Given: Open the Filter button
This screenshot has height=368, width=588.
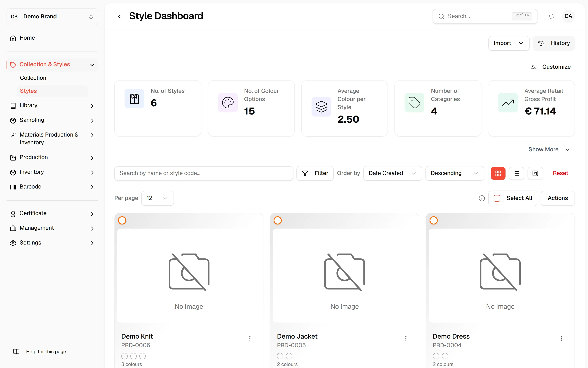Looking at the screenshot, I should (315, 173).
